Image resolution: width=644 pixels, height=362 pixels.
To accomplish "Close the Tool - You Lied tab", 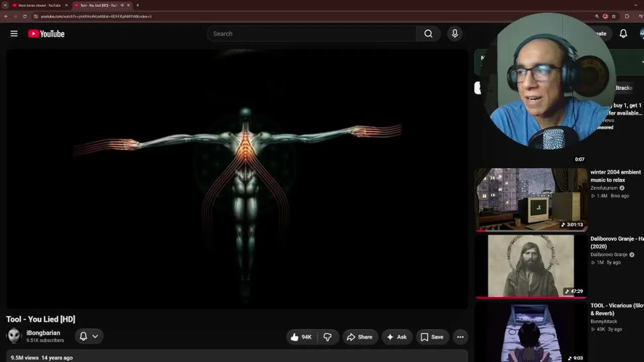I will [x=128, y=6].
